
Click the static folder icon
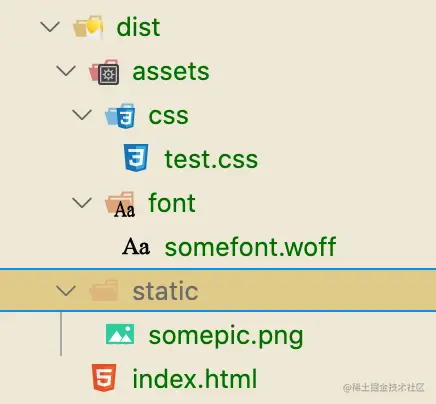(104, 291)
